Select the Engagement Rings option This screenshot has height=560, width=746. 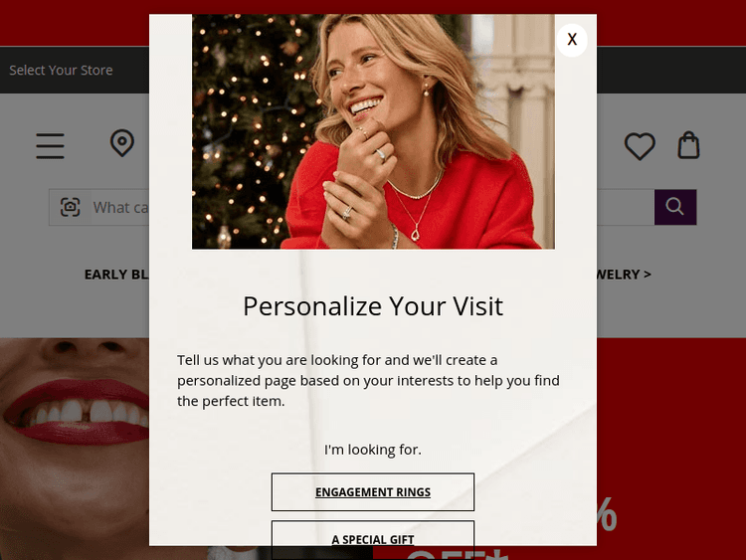coord(373,492)
